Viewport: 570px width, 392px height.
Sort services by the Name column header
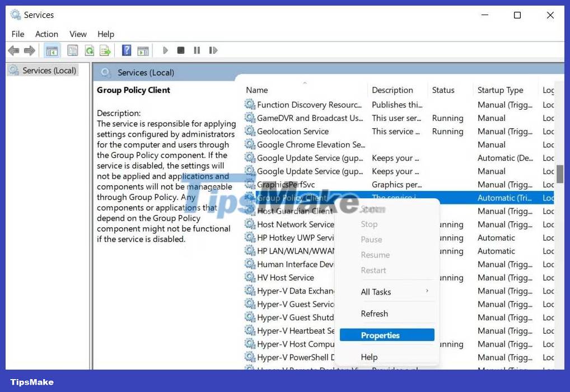(x=257, y=90)
